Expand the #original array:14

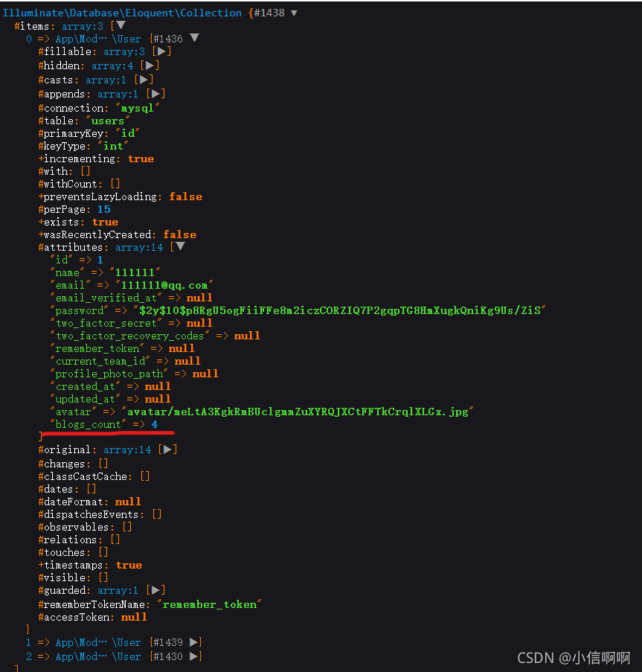[167, 449]
